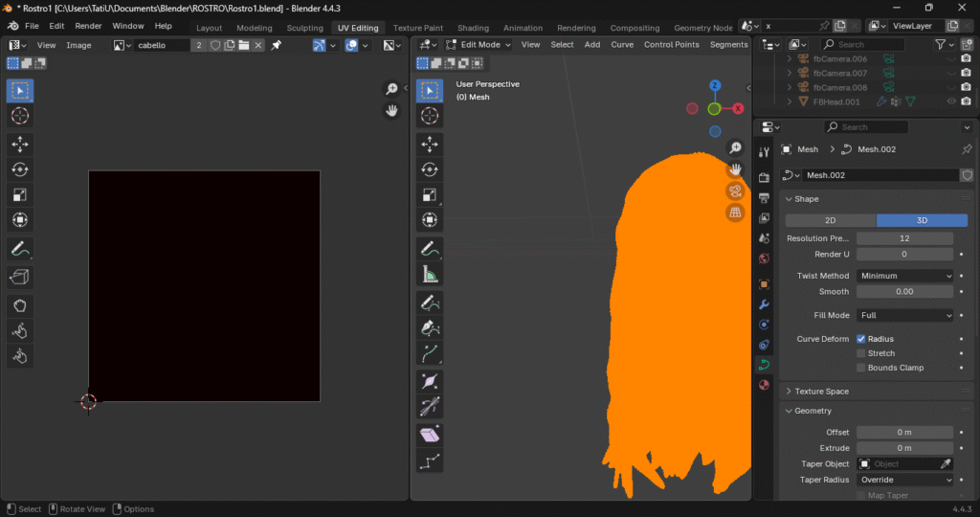980x517 pixels.
Task: Click the Grab hand tool in UV toolbar
Action: (20, 306)
